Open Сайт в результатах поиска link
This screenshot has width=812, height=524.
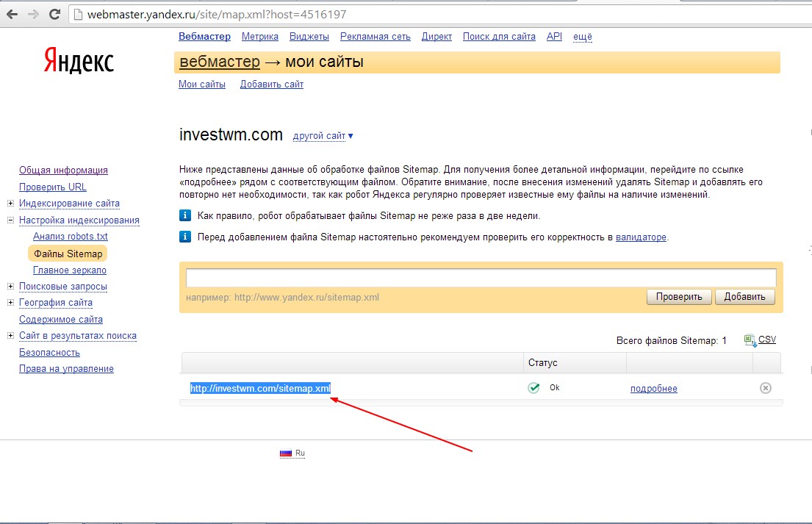(78, 336)
